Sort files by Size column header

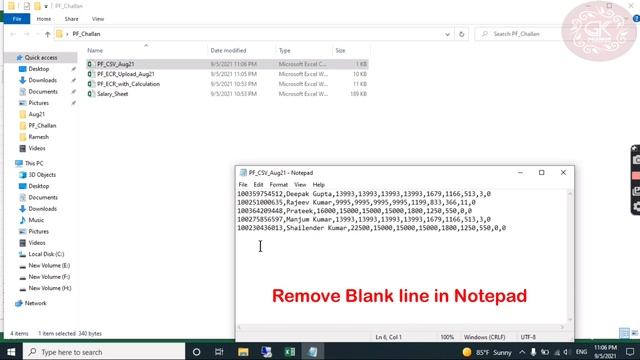[340, 51]
